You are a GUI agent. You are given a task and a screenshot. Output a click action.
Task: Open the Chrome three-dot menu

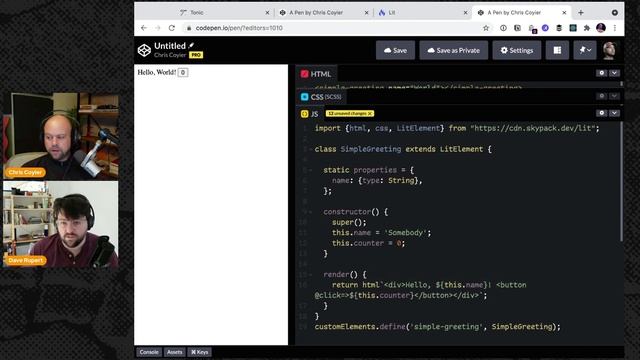(x=615, y=28)
